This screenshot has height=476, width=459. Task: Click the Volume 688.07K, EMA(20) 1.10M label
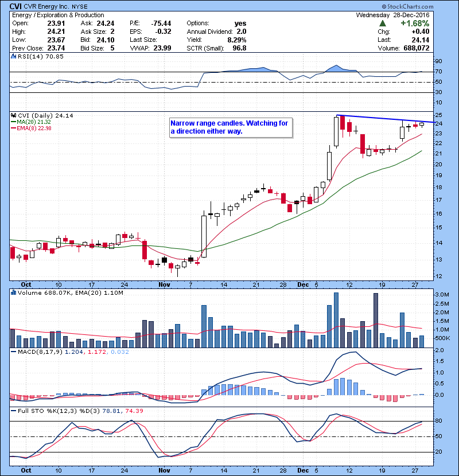[x=70, y=292]
